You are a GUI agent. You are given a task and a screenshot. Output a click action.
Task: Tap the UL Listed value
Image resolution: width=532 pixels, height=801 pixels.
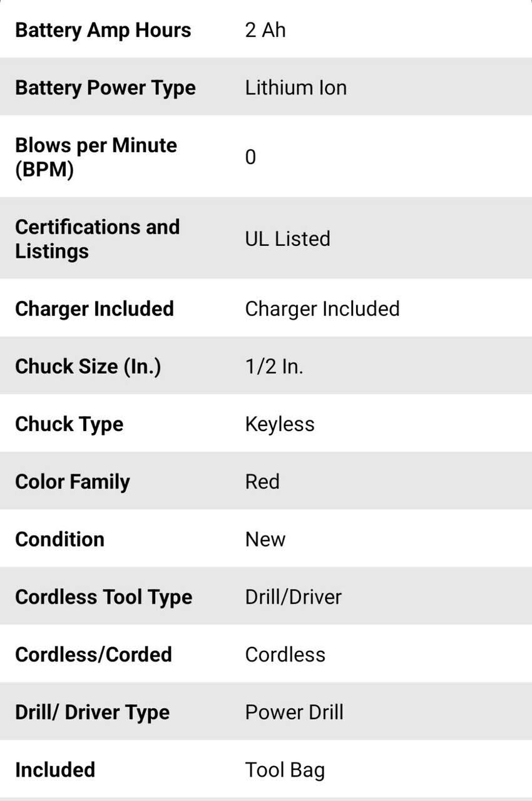pos(287,238)
